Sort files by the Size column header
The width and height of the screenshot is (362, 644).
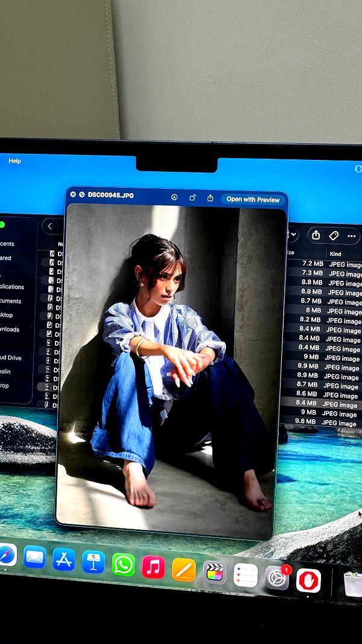coord(291,252)
